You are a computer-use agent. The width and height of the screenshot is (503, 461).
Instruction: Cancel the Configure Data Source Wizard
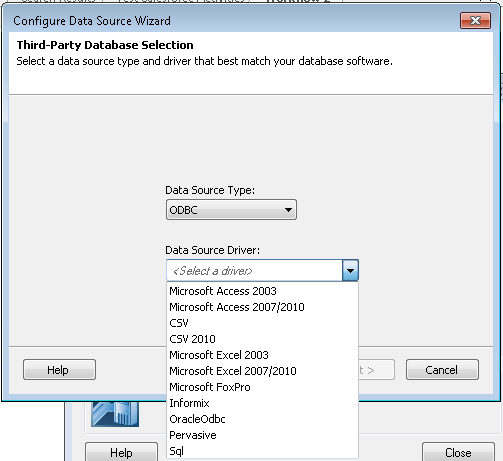coord(442,370)
